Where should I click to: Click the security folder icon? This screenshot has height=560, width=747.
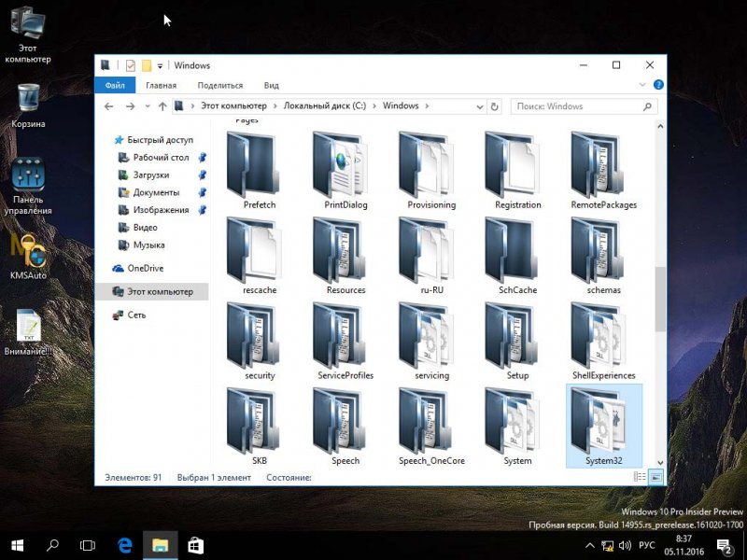252,335
